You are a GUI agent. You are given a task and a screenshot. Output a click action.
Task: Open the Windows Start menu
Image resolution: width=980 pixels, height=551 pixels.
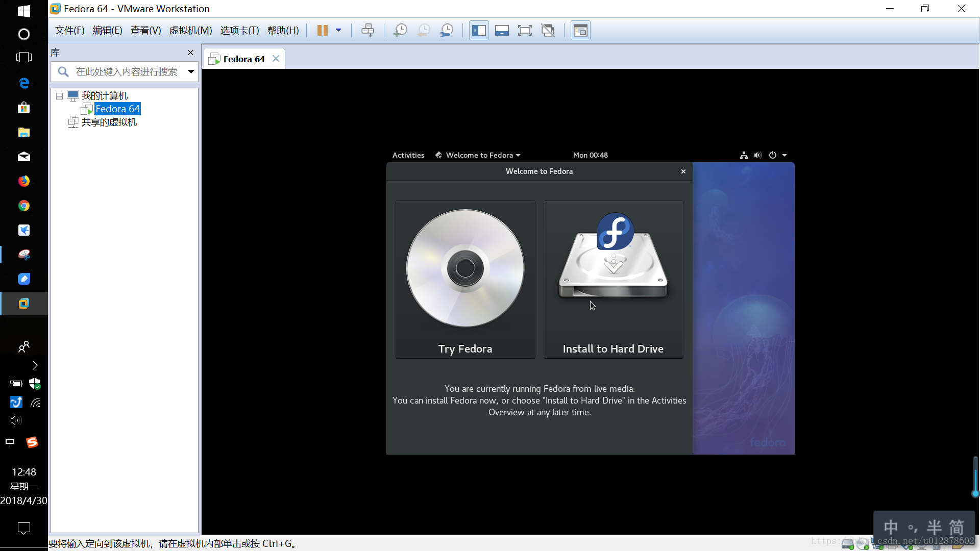[x=24, y=11]
